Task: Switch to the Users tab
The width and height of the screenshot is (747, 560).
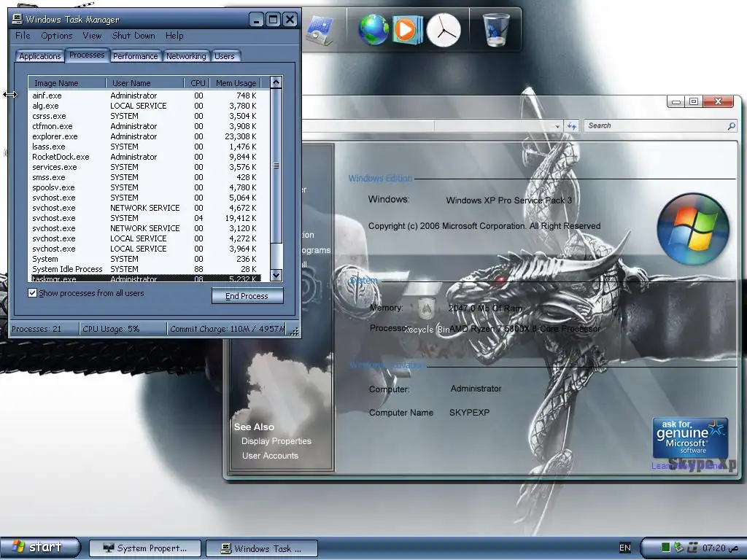Action: coord(225,55)
